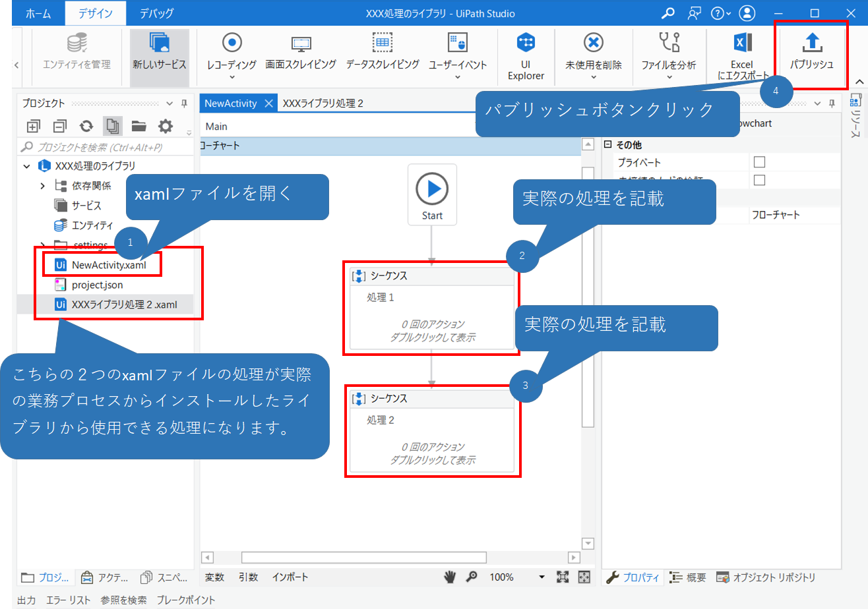The width and height of the screenshot is (868, 609).
Task: Collapse the ribbon with up chevron
Action: click(x=859, y=81)
